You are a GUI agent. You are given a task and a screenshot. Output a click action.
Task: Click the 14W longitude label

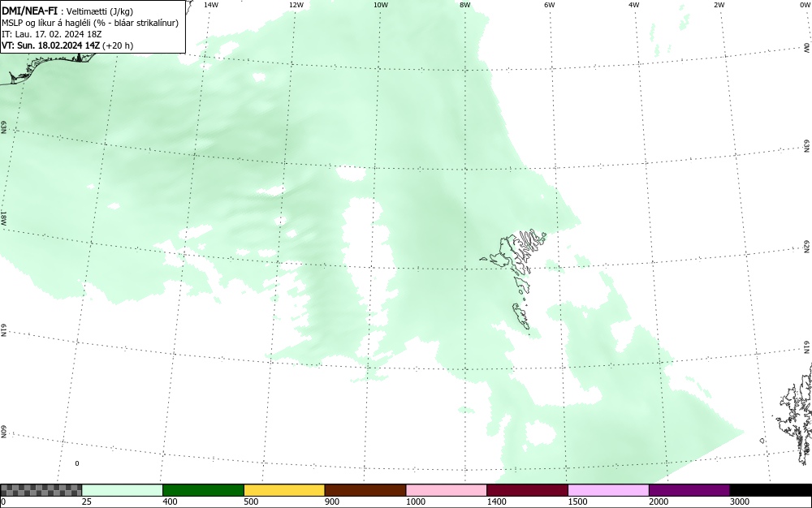click(211, 5)
